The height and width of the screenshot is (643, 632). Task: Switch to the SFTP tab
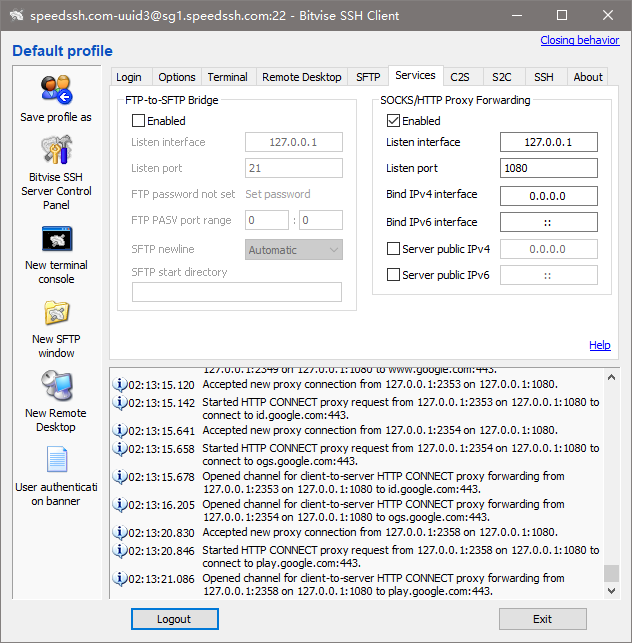coord(368,77)
